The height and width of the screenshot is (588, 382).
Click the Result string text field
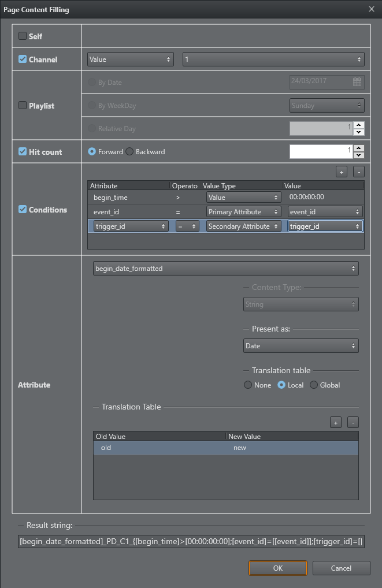pyautogui.click(x=191, y=542)
